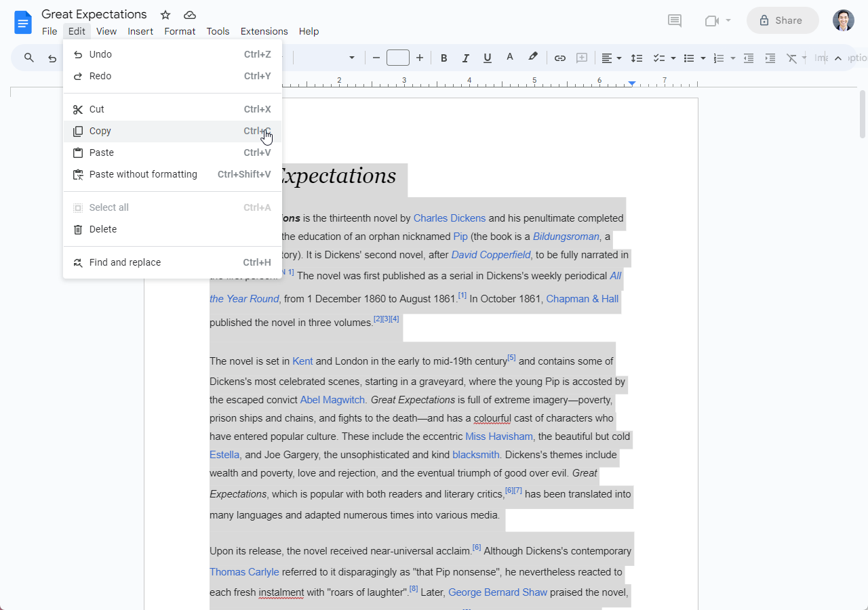
Task: Star the Great Expectations document
Action: [165, 15]
